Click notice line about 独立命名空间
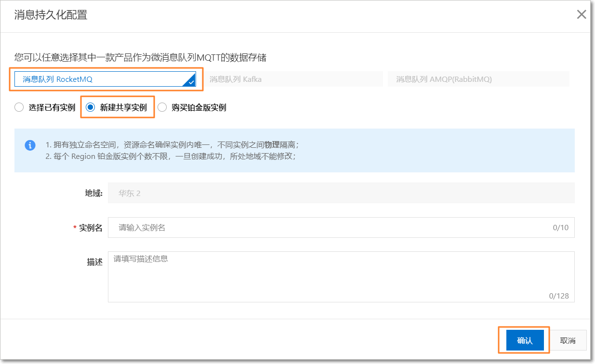The image size is (595, 364). 172,145
